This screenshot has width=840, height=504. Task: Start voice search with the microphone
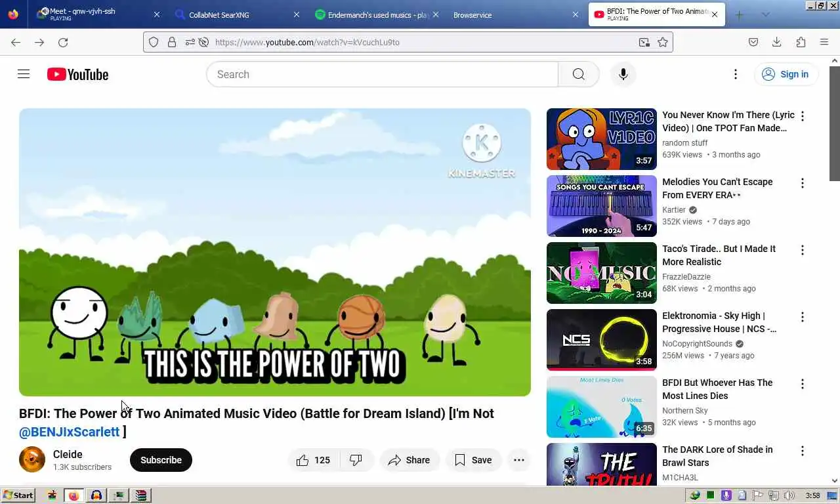click(x=623, y=74)
